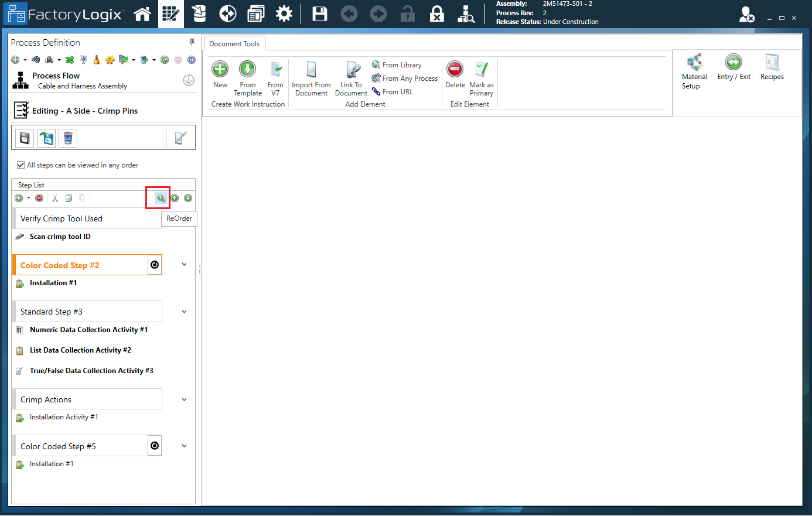Click the Import From Document icon
This screenshot has height=516, width=812.
(x=311, y=76)
